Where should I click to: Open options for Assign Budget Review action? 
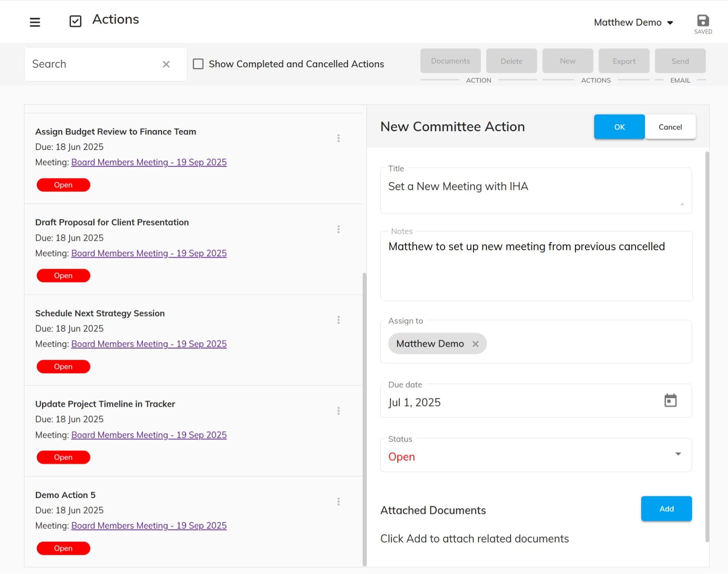click(x=338, y=139)
